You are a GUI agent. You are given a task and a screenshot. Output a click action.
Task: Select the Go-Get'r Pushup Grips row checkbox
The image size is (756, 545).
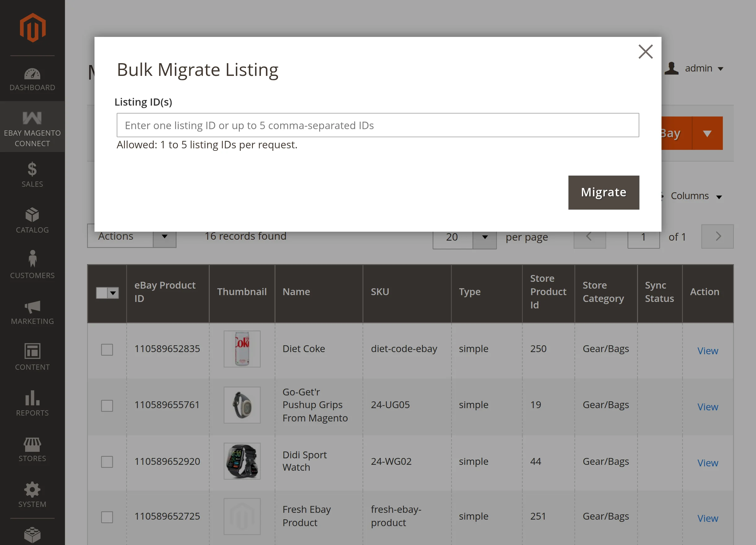pos(107,405)
